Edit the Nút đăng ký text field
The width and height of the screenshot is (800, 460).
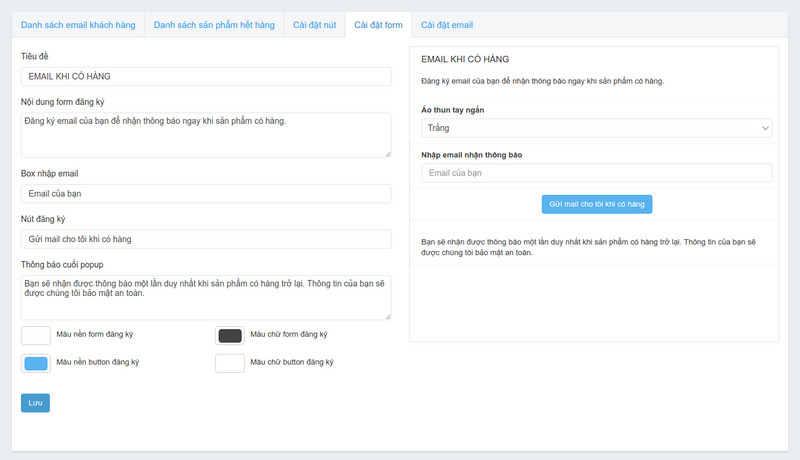point(205,239)
